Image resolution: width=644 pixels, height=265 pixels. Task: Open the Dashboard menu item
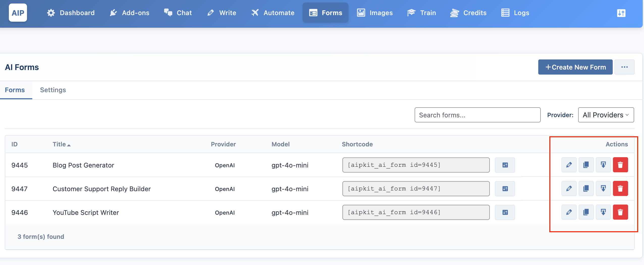(x=71, y=13)
